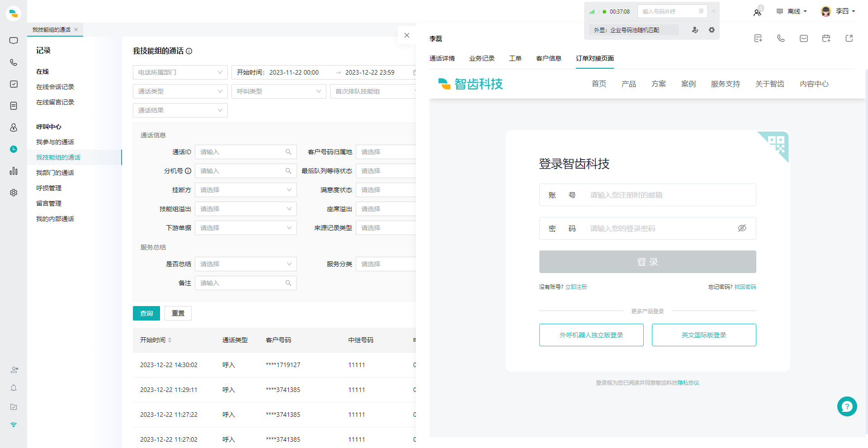This screenshot has height=448, width=868.
Task: Sort by 开始时间 column arrows
Action: (170, 340)
